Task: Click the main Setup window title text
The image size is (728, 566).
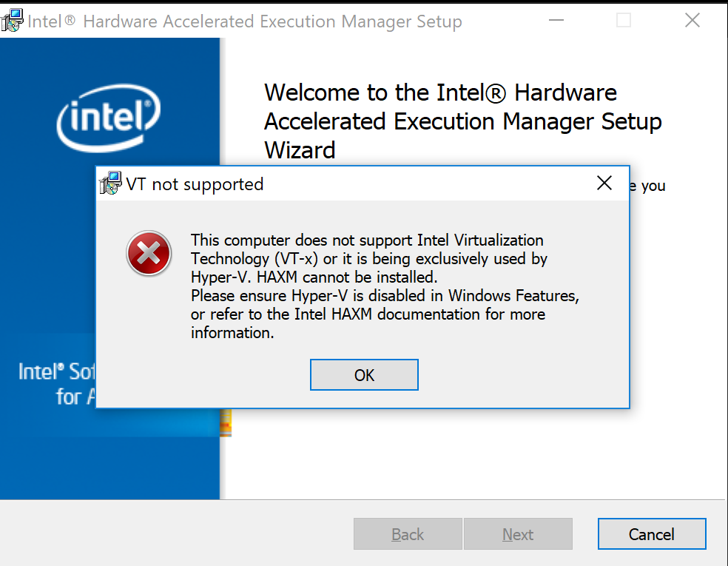Action: pyautogui.click(x=245, y=21)
